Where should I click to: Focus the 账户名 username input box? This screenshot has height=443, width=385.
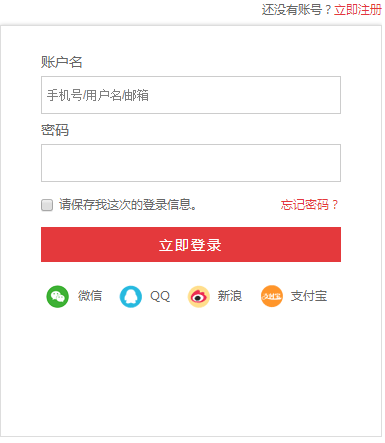coord(191,95)
